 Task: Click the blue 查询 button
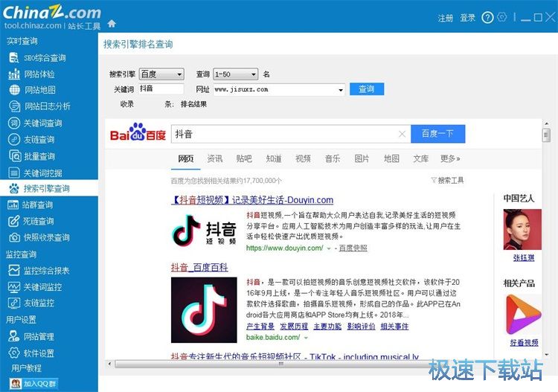click(x=367, y=89)
